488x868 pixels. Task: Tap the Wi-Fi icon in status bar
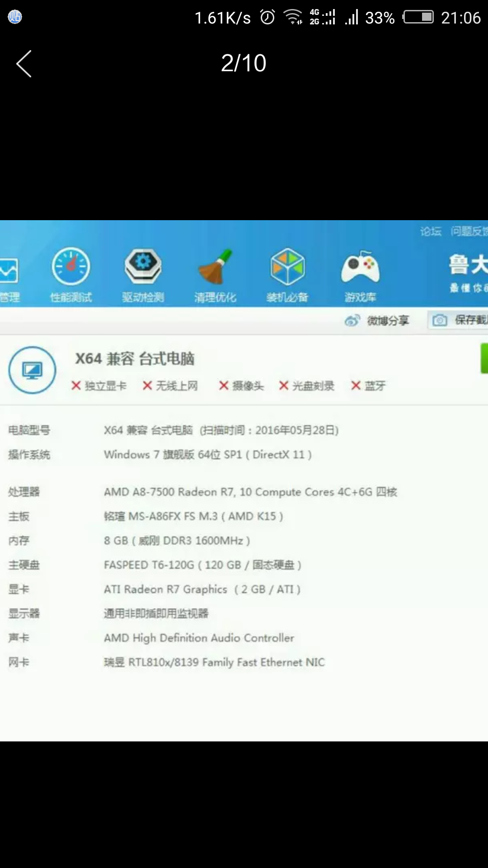[x=293, y=17]
